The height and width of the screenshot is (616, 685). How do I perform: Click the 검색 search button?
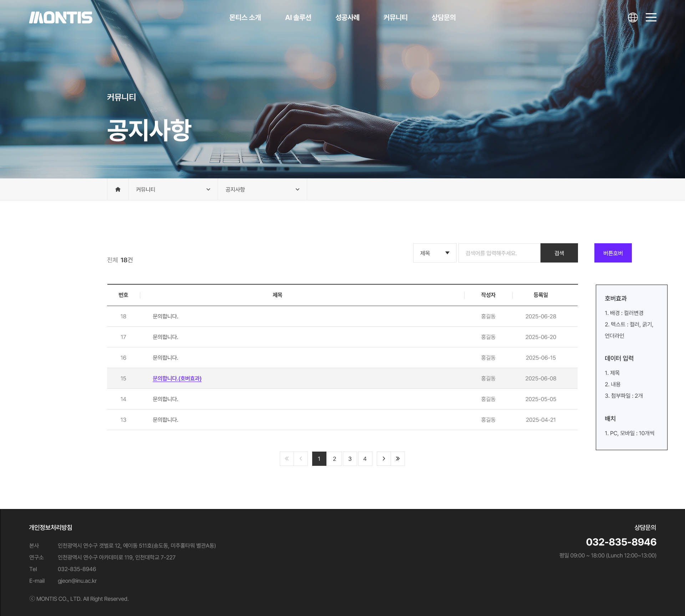559,253
